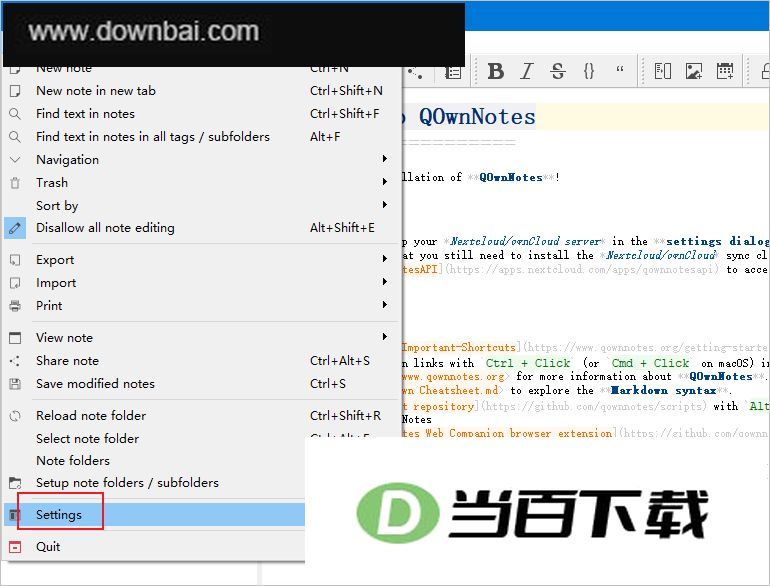Expand the Print submenu arrow
This screenshot has height=586, width=770.
click(385, 305)
